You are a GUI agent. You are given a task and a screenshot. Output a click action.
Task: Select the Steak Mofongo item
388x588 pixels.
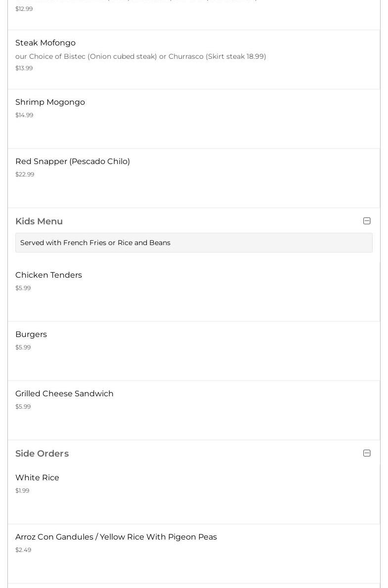pyautogui.click(x=45, y=43)
